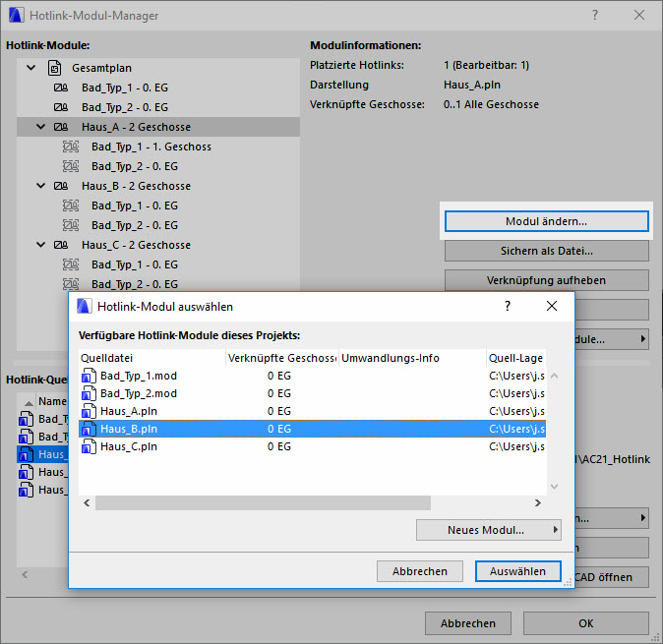Click the horizontal scrollbar thumb in module list
Viewport: 663px width, 644px height.
pos(263,502)
